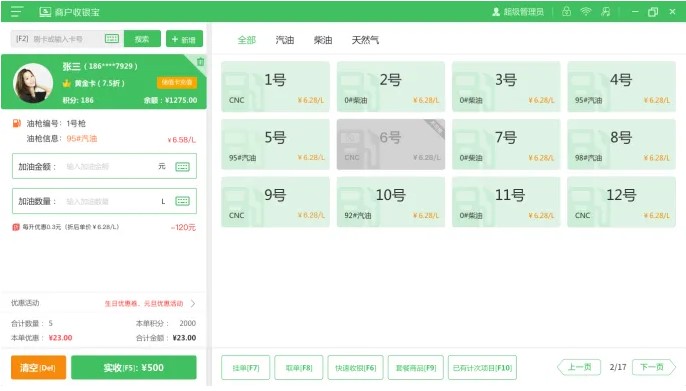
Task: Click the Wi-Fi network status icon
Action: 585,11
